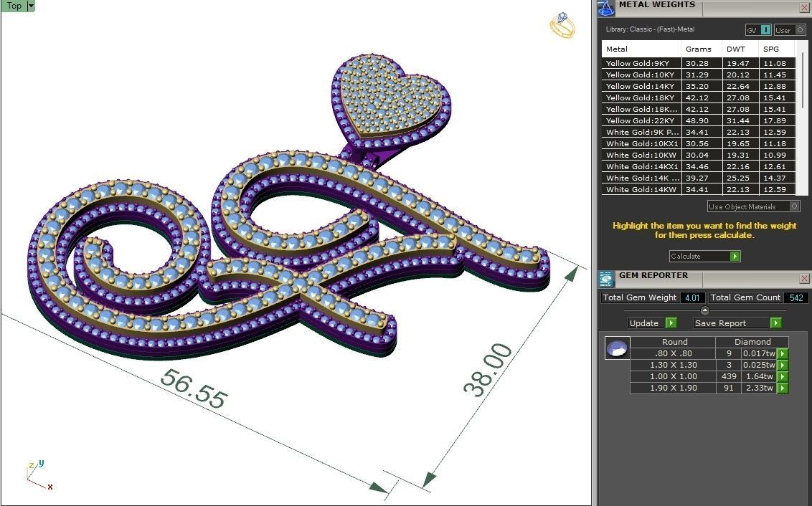Click the .80 X .80 size cell

coord(674,354)
